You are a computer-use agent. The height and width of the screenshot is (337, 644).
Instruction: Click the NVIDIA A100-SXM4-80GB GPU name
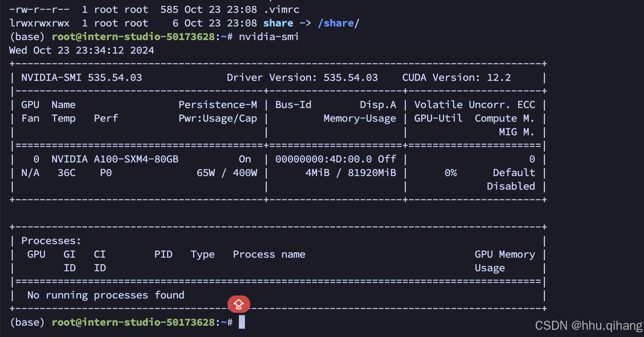pyautogui.click(x=115, y=159)
